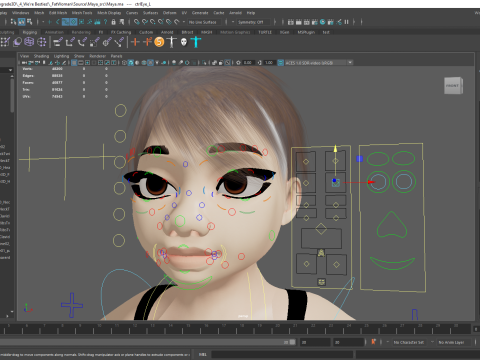Open the Arnold menu in the menu bar
The image size is (480, 360).
point(235,13)
